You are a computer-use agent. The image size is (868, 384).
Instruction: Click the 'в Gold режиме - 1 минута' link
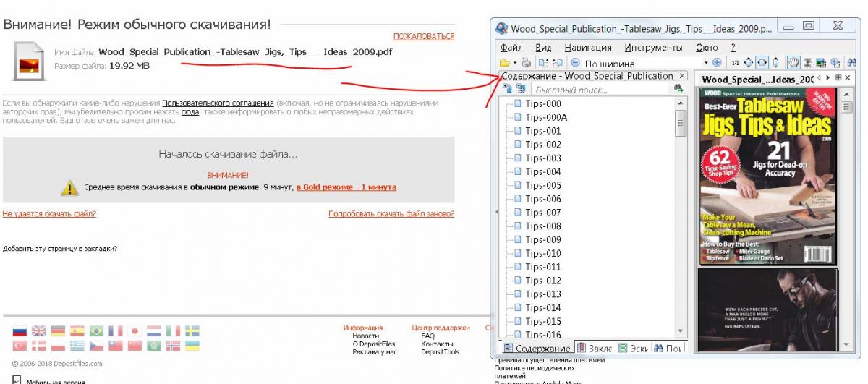click(x=346, y=187)
